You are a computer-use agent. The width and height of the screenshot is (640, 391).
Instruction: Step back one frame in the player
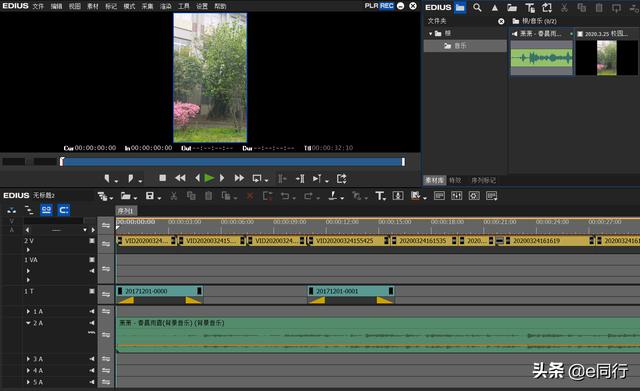[x=198, y=178]
